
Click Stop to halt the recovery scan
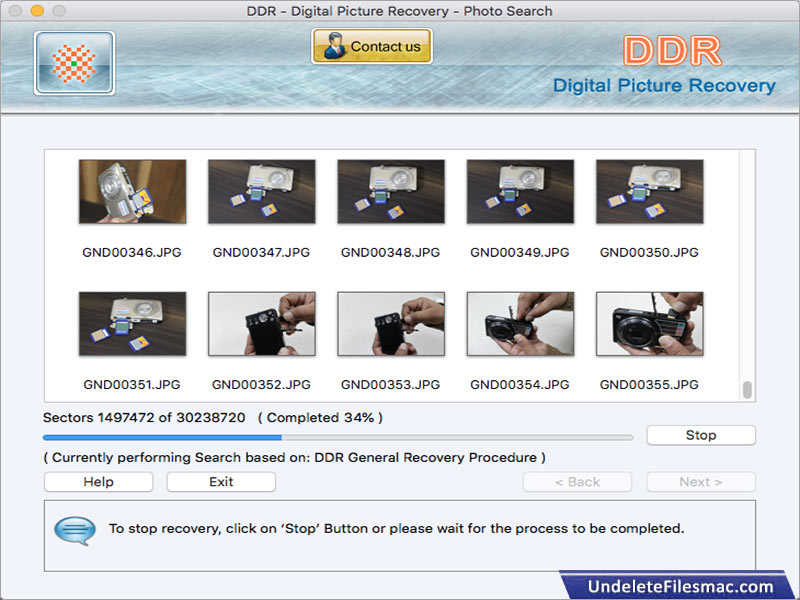tap(700, 435)
